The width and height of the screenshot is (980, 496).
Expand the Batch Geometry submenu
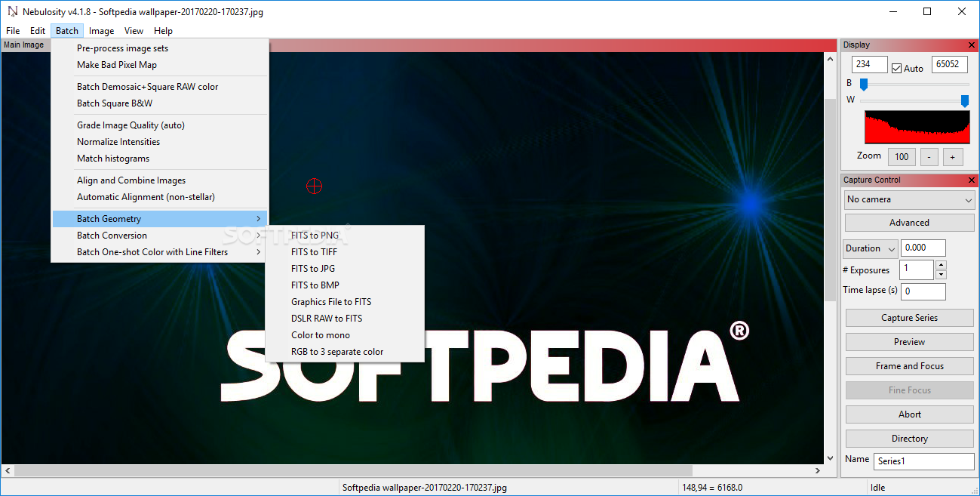[159, 219]
